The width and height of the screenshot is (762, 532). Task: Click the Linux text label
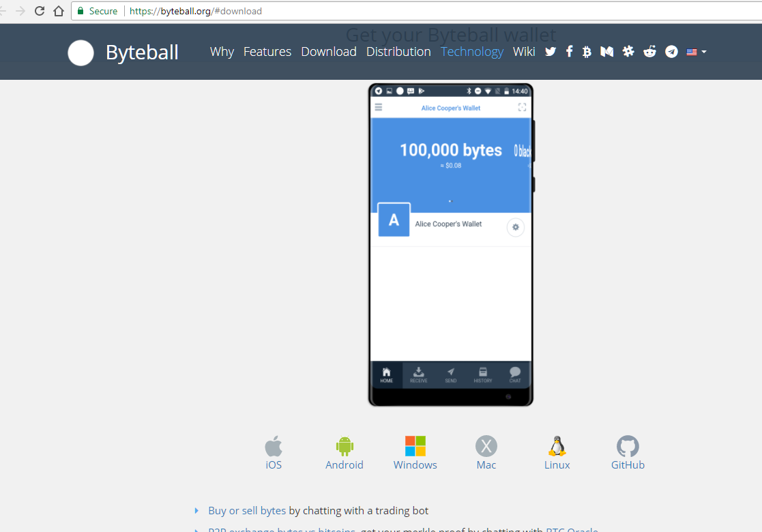(557, 465)
